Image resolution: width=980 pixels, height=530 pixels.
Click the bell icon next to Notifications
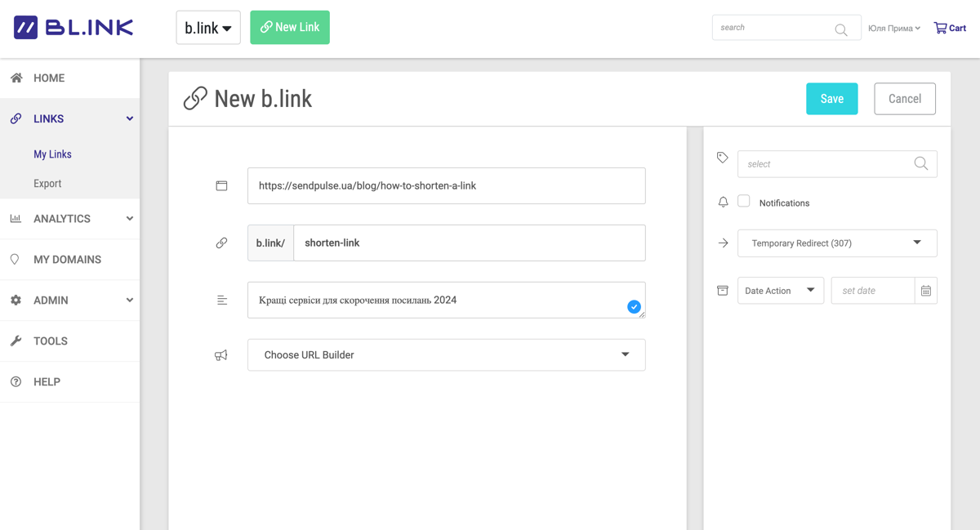coord(722,202)
